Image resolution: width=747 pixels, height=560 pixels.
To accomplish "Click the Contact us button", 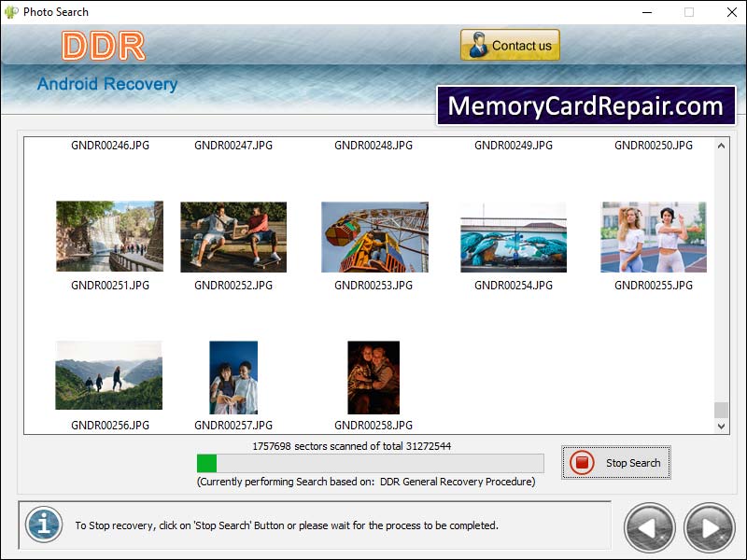I will [510, 45].
